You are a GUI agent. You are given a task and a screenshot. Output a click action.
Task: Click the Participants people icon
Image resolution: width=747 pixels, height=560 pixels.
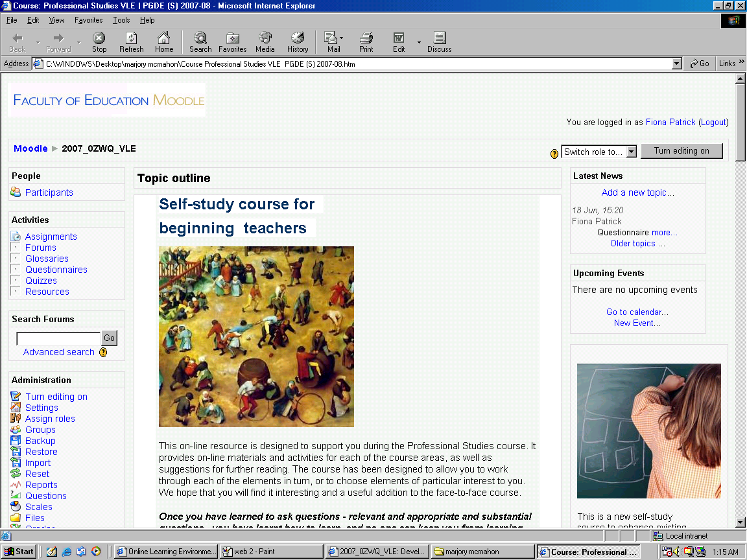pos(16,192)
